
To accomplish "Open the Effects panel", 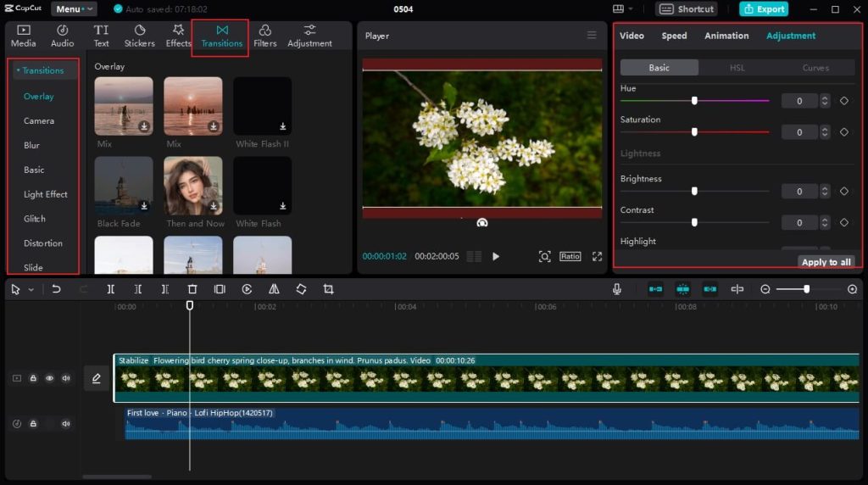I will pos(178,36).
